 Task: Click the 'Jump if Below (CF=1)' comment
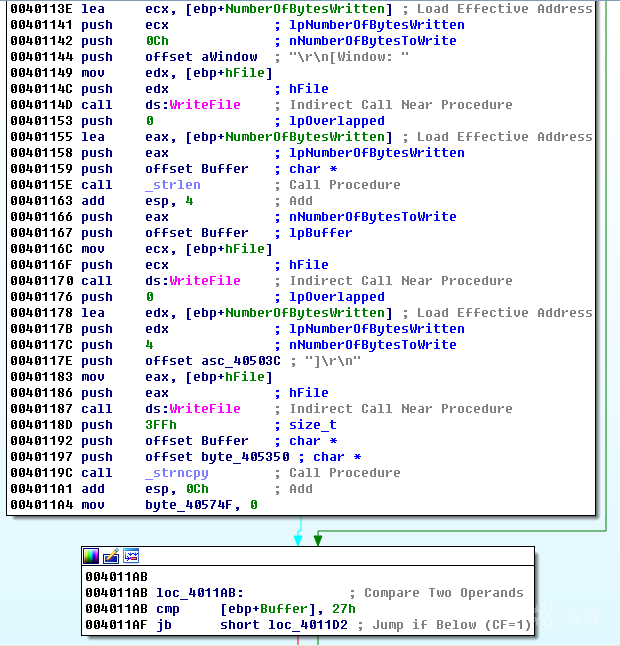pos(452,625)
